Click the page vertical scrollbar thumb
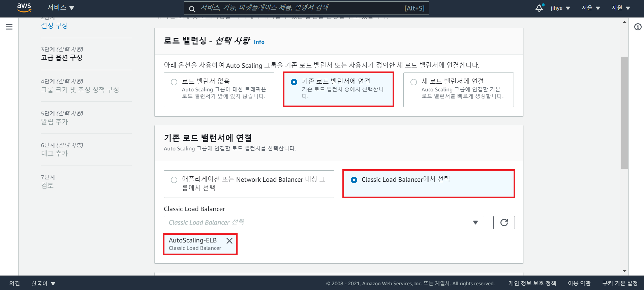 click(x=624, y=113)
